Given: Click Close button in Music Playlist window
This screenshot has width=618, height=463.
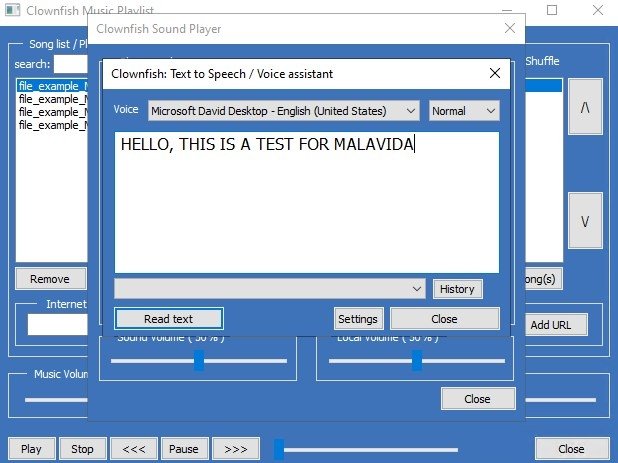Looking at the screenshot, I should point(571,449).
